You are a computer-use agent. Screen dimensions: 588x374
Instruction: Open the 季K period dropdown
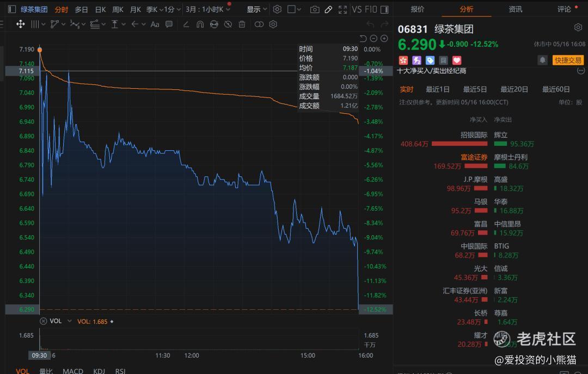(155, 9)
